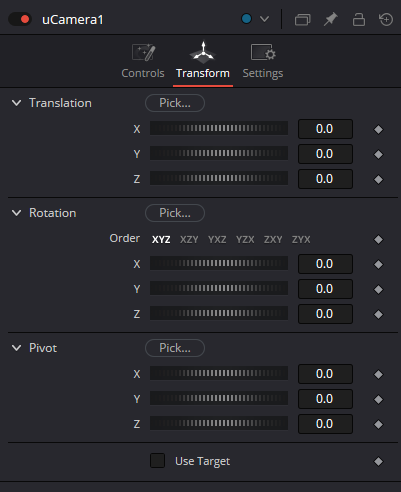
Task: Click the Rotation Y slider
Action: [x=219, y=288]
